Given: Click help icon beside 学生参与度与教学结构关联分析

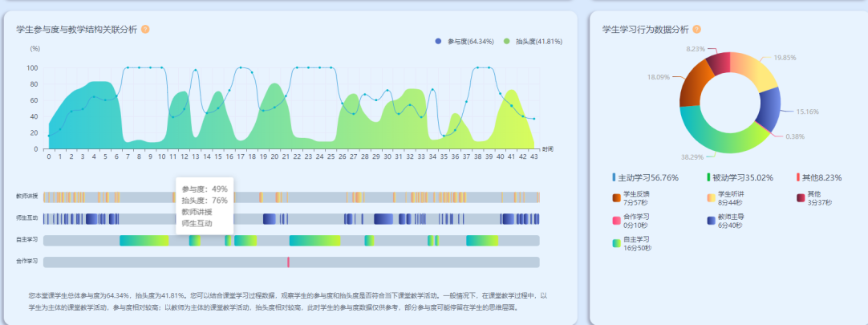Looking at the screenshot, I should [x=145, y=30].
